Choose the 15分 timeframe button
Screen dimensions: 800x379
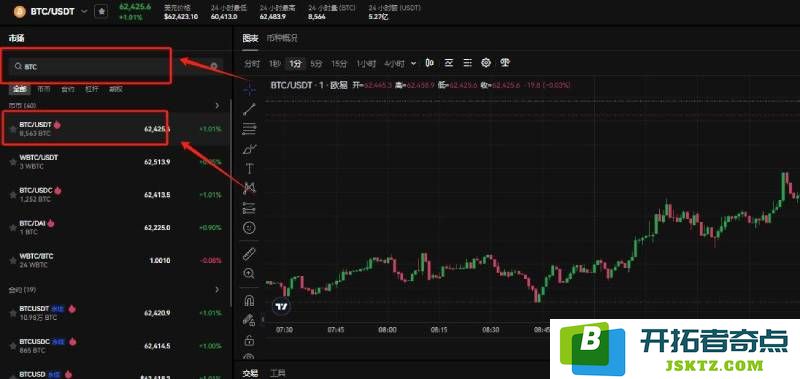pyautogui.click(x=339, y=64)
